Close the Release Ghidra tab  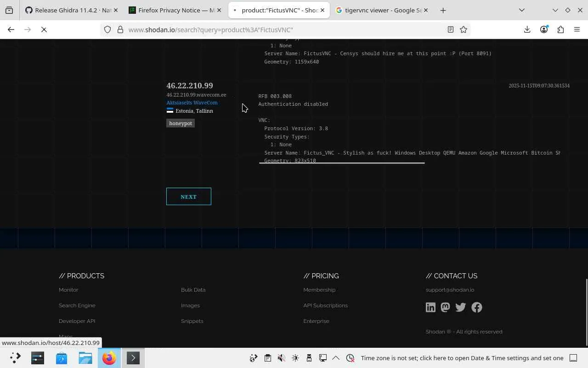(x=115, y=10)
